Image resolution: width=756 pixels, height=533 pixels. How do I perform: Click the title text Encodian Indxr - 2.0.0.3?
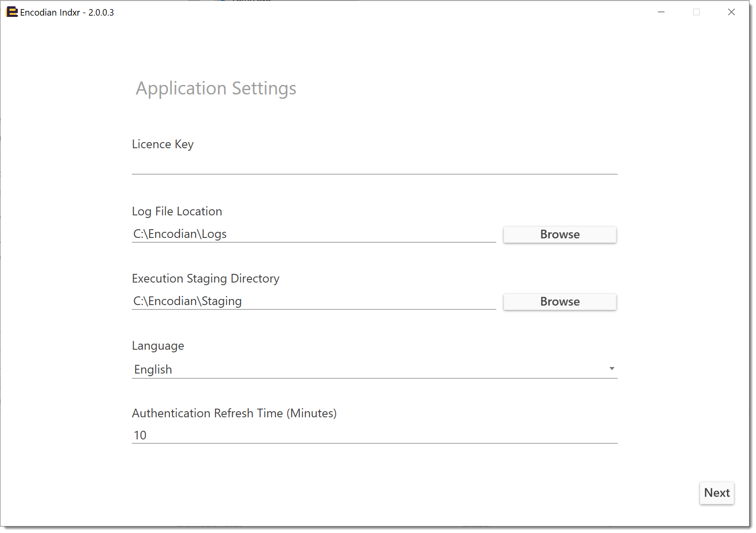pos(67,13)
